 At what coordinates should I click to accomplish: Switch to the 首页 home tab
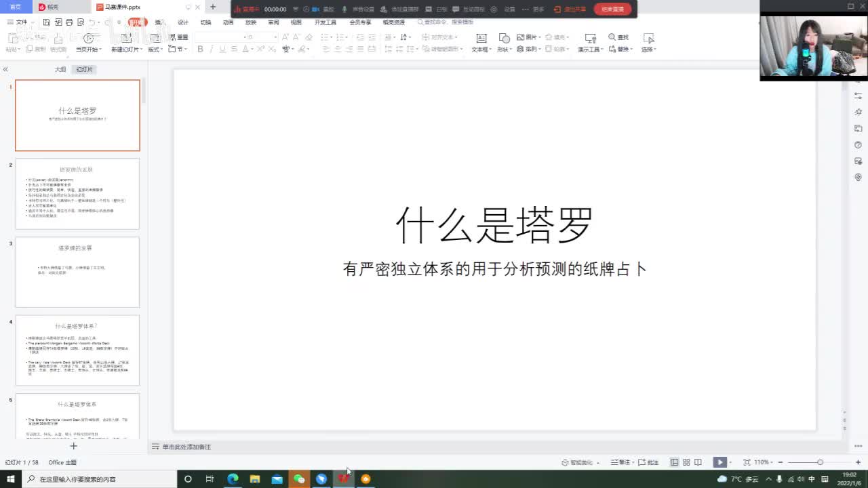click(16, 7)
